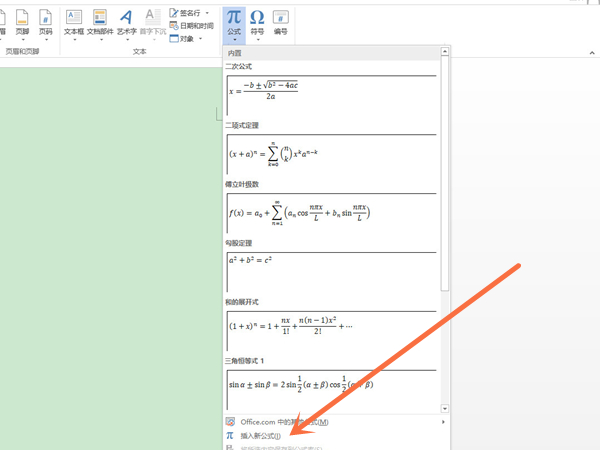Insert a 文本框 text box
600x450 pixels.
coord(74,23)
